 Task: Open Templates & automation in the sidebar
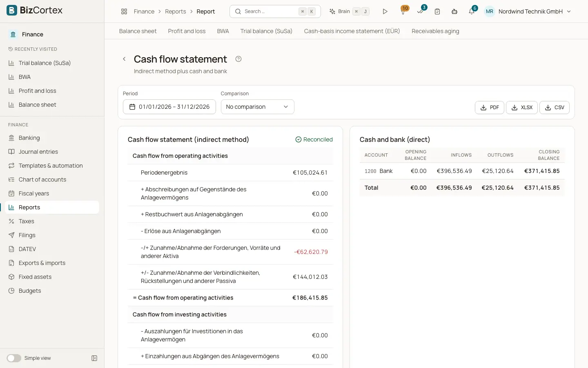pyautogui.click(x=52, y=166)
